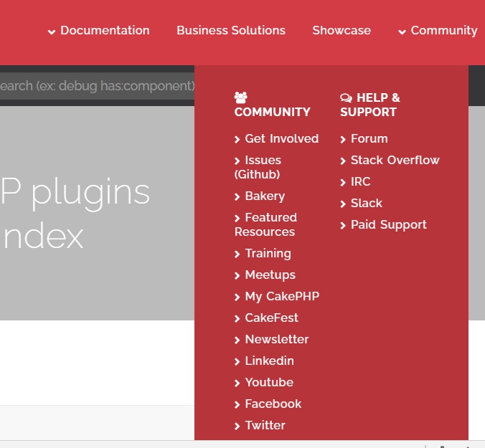Click the chevron arrow beside Forum
The width and height of the screenshot is (485, 448).
click(343, 140)
